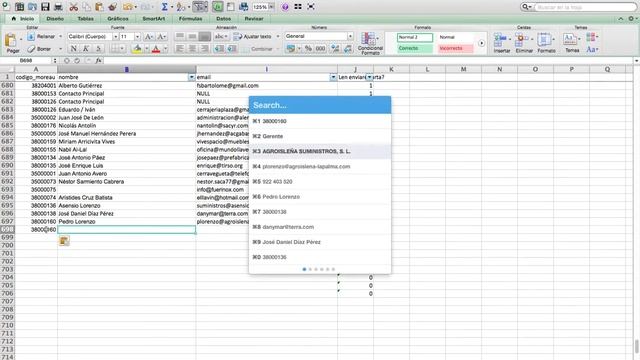Click the Save floppy disk icon
Viewport: 640px width, 360px height.
click(45, 7)
